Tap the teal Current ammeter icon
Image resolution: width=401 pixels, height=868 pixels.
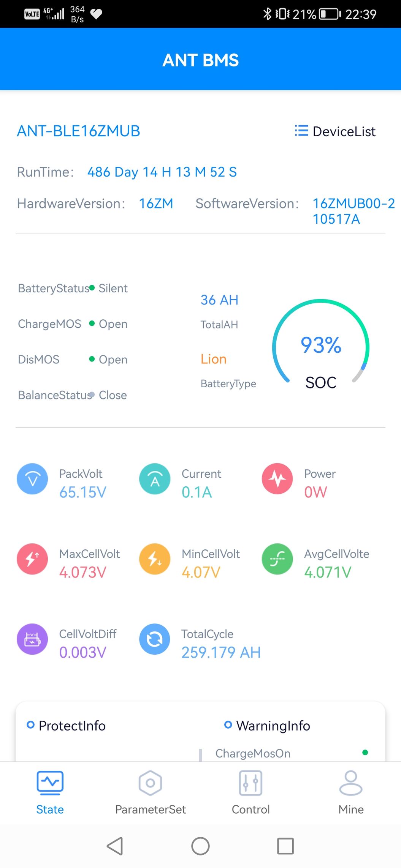tap(155, 479)
